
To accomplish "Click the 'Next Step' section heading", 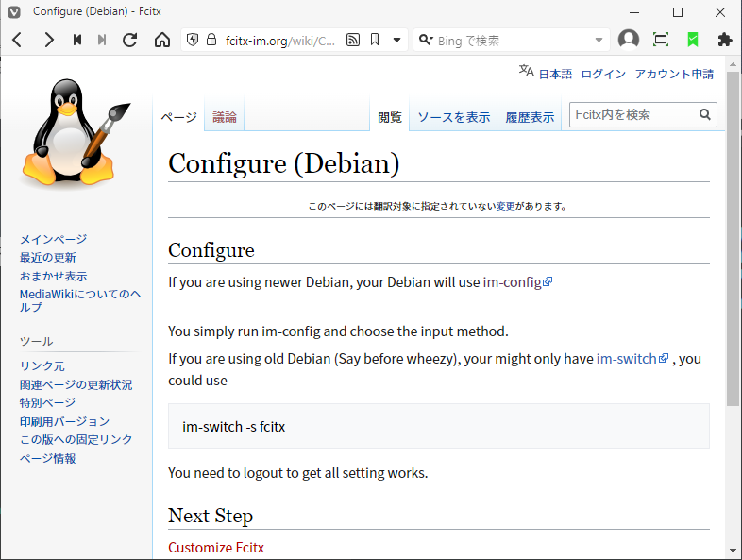I will pyautogui.click(x=211, y=516).
